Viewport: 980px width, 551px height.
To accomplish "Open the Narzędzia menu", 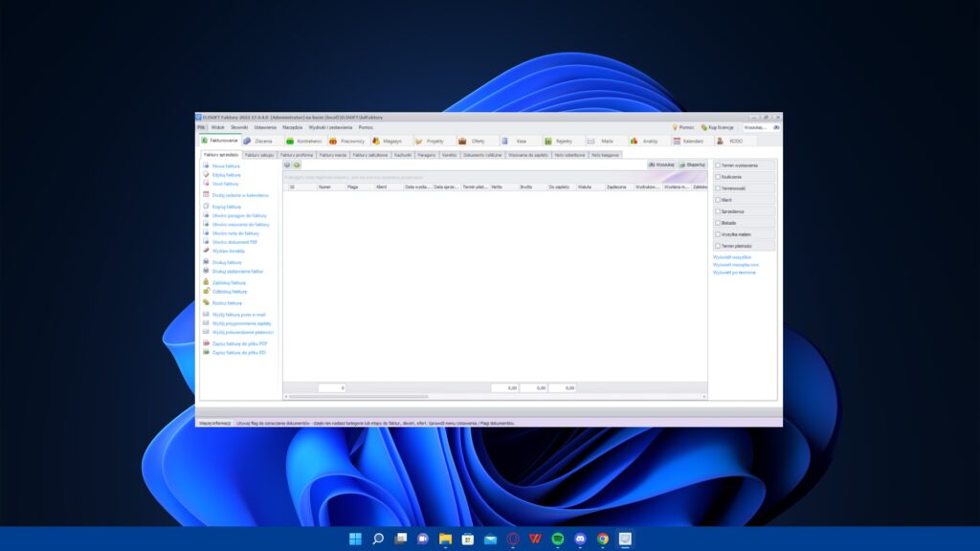I will point(293,127).
